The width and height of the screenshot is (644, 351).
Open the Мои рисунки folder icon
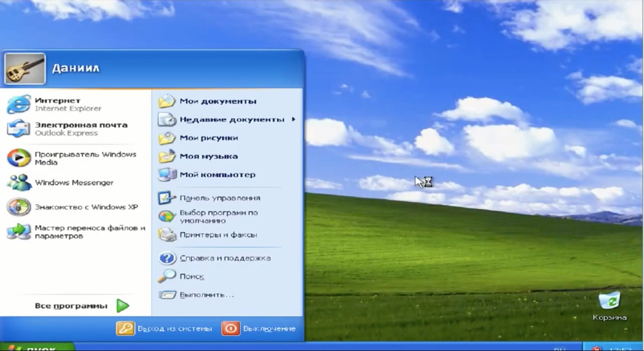[167, 138]
